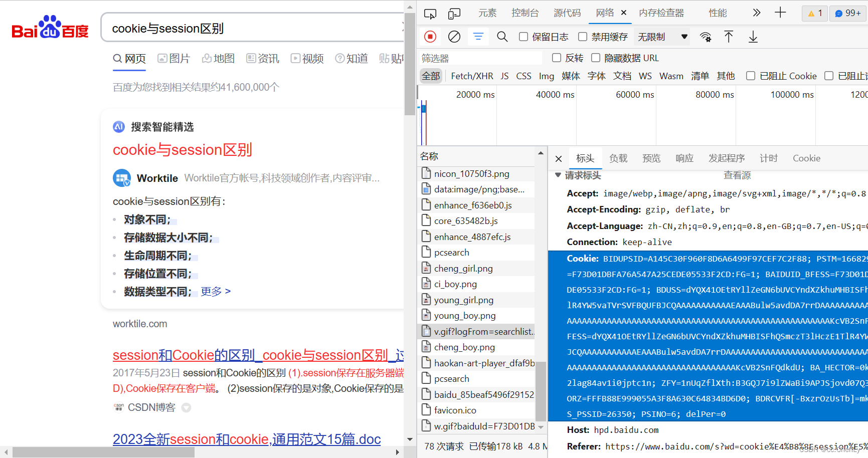Enable the 保留日志 checkbox
The image size is (868, 458).
(x=524, y=37)
